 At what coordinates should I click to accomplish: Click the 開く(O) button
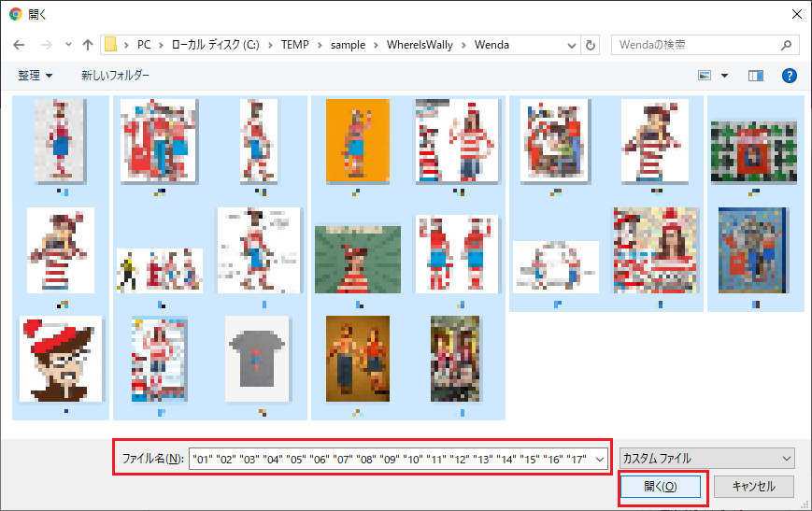661,487
